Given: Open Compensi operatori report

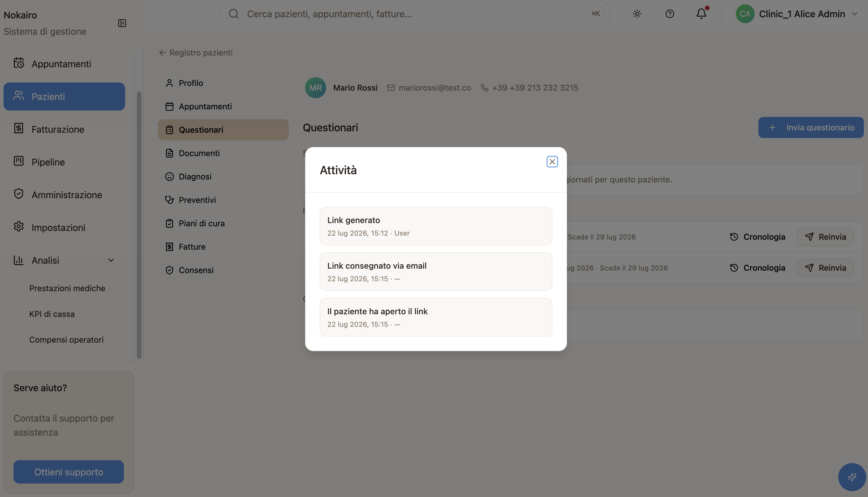Looking at the screenshot, I should click(66, 340).
